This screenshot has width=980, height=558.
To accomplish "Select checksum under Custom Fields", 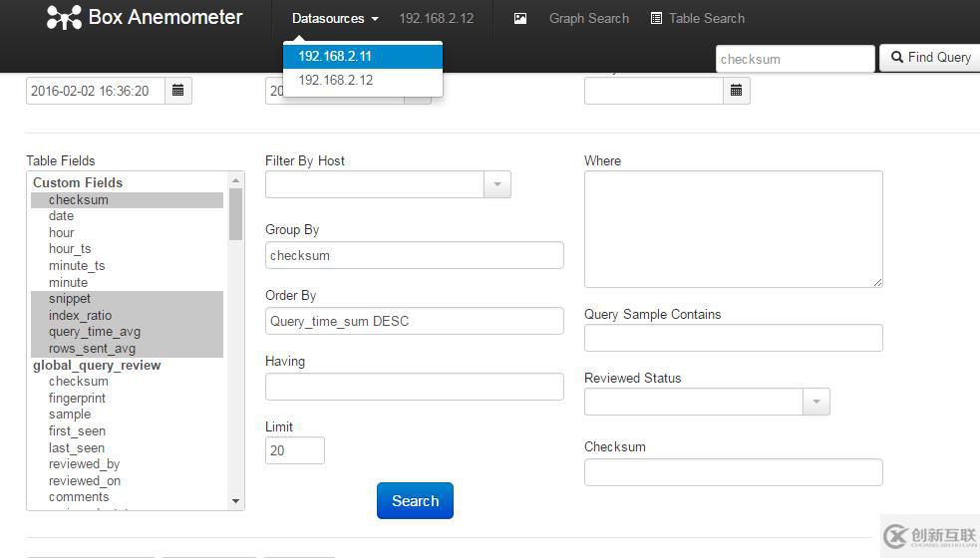I will tap(127, 200).
